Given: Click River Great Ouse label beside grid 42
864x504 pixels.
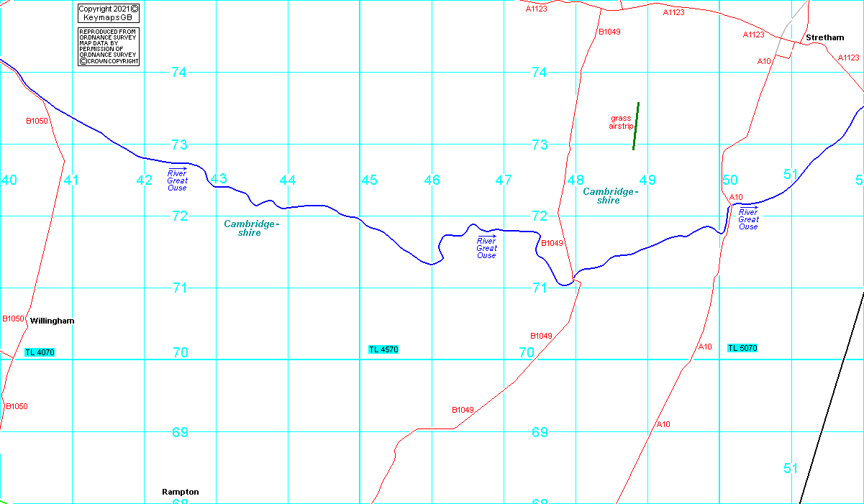Looking at the screenshot, I should coord(177,180).
